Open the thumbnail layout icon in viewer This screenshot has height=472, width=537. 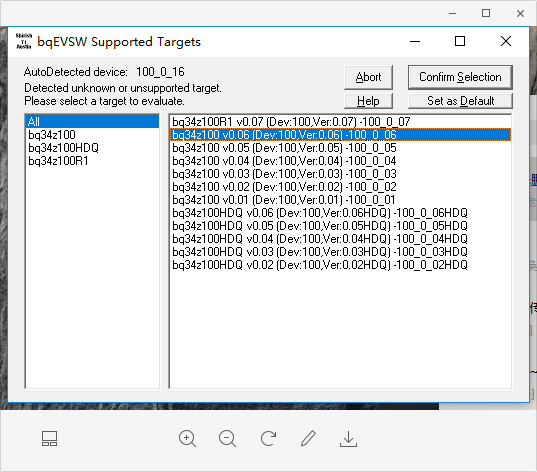50,439
